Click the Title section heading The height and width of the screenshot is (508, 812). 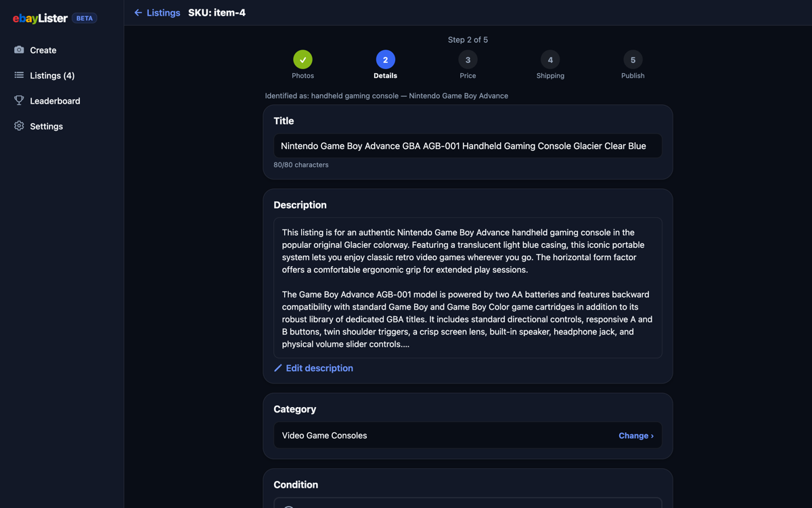point(284,121)
